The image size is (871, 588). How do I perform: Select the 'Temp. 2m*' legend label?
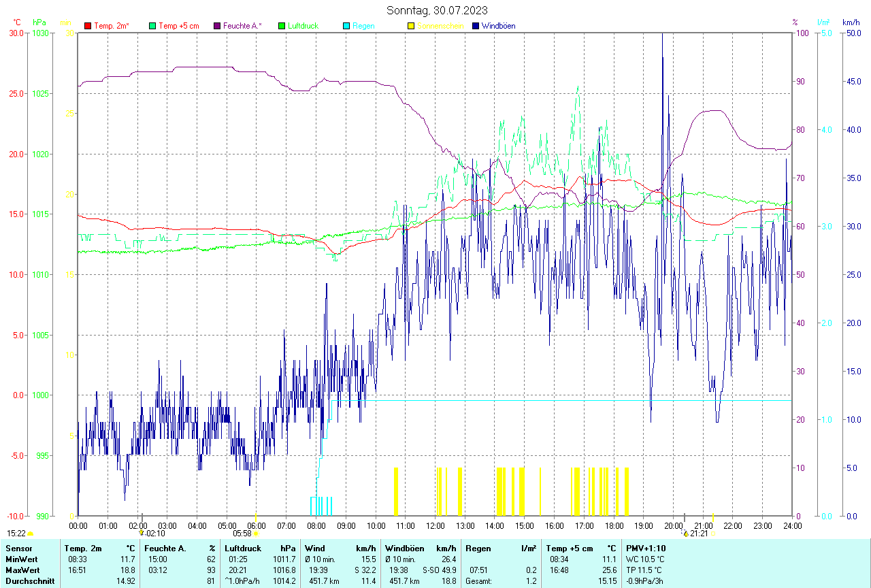(112, 26)
